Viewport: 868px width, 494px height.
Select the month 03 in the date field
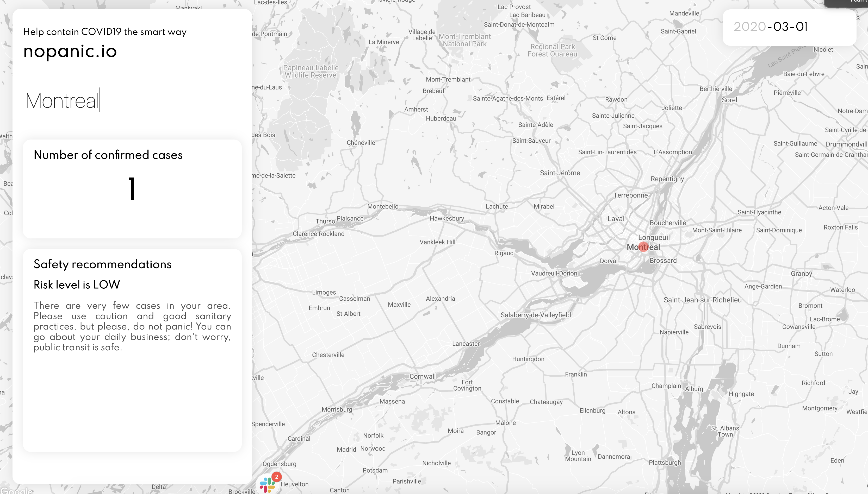[x=781, y=27]
